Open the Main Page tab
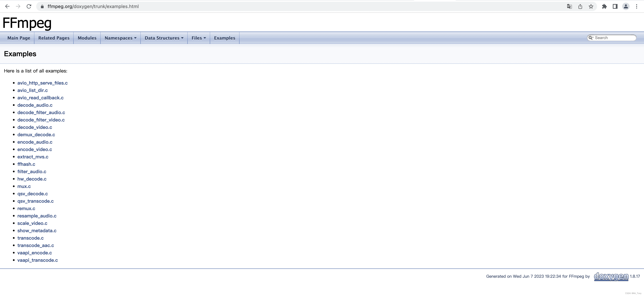Screen dimensions: 644x296 pyautogui.click(x=19, y=38)
